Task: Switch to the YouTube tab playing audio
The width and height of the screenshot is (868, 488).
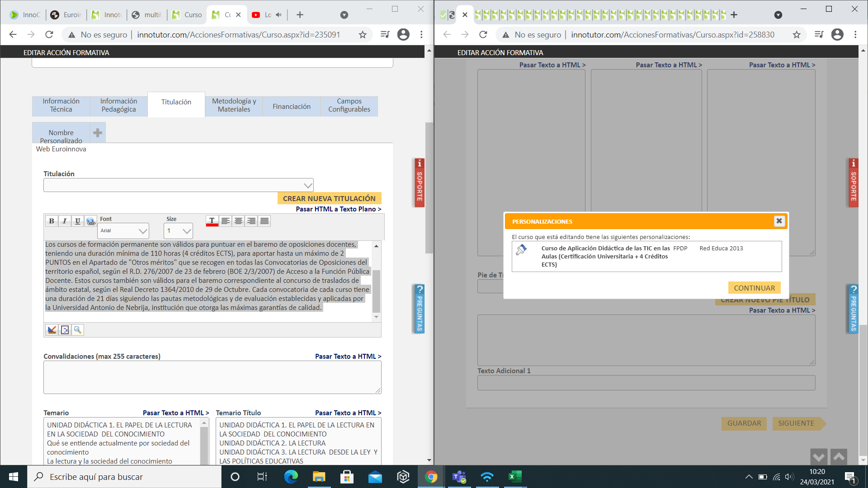Action: (x=267, y=15)
